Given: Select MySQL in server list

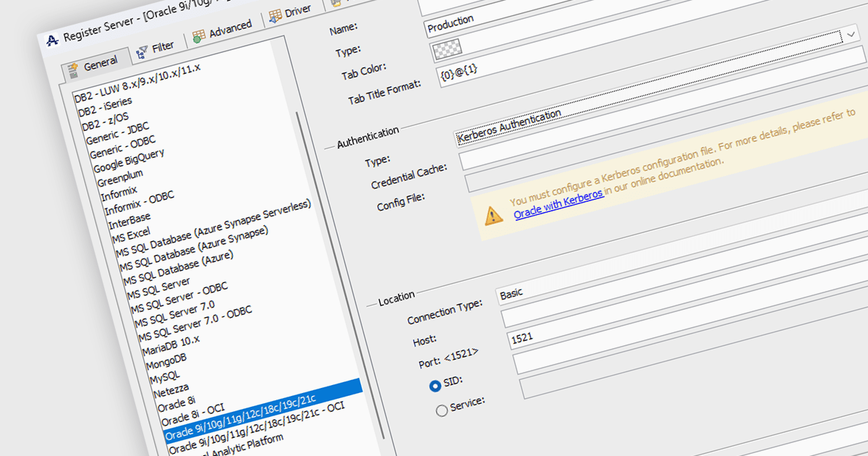Looking at the screenshot, I should coord(164,376).
